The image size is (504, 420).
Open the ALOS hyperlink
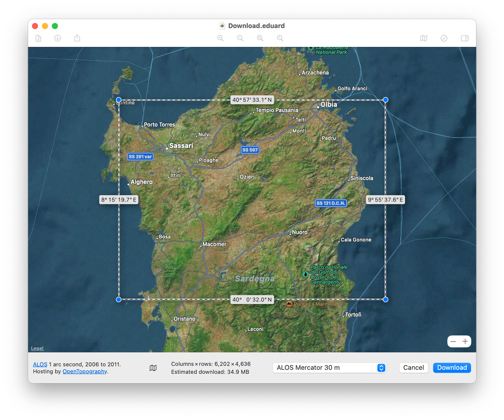(40, 364)
